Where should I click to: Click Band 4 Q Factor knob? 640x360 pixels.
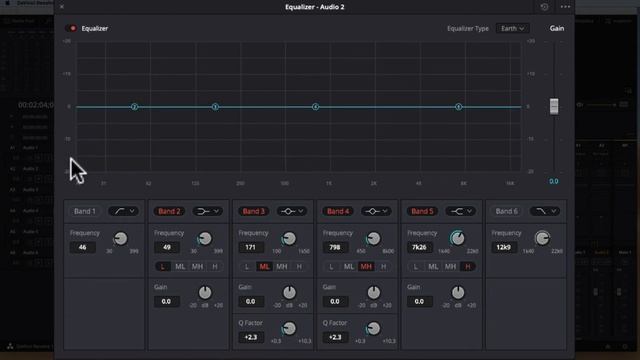coord(373,328)
